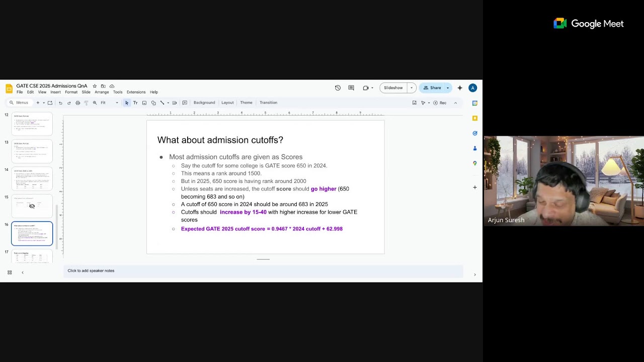Expand the Slideshow options dropdown
644x362 pixels.
tap(412, 88)
